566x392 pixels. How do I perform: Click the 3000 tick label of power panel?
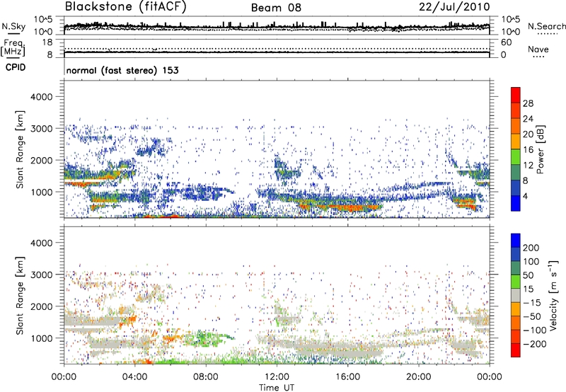coord(41,129)
